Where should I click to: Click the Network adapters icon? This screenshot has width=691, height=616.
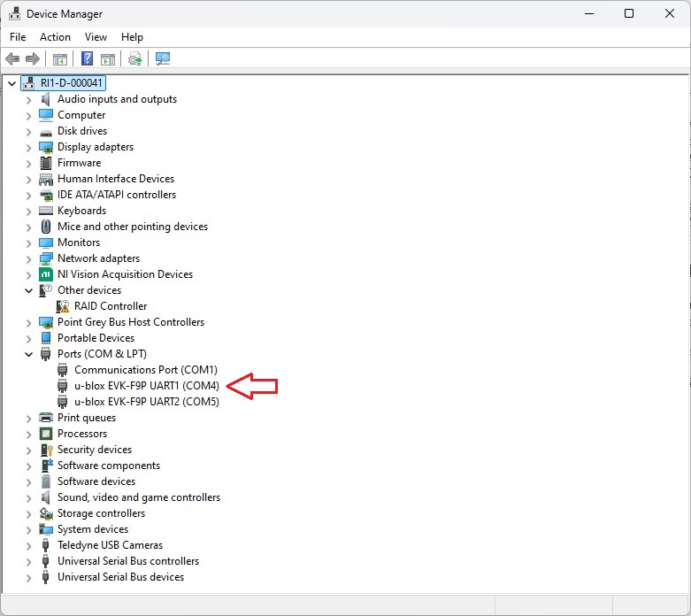46,258
